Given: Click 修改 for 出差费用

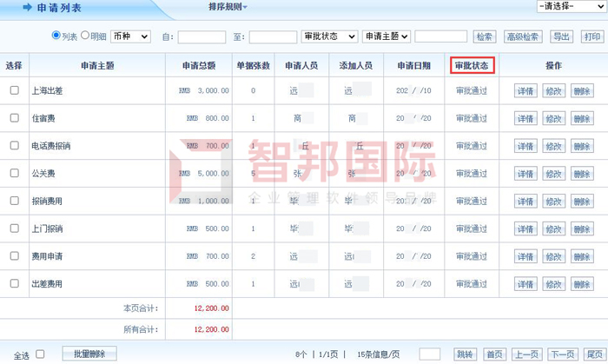Looking at the screenshot, I should 554,284.
